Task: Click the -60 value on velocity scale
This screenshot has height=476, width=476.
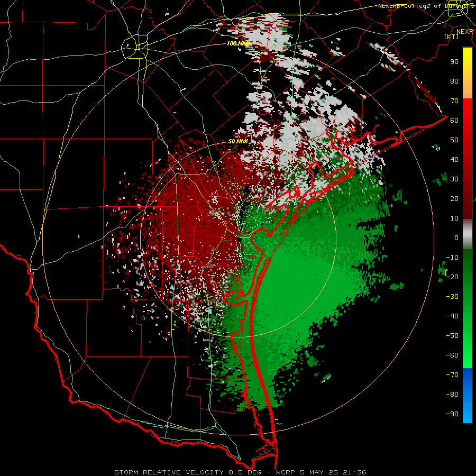Action: pyautogui.click(x=452, y=355)
